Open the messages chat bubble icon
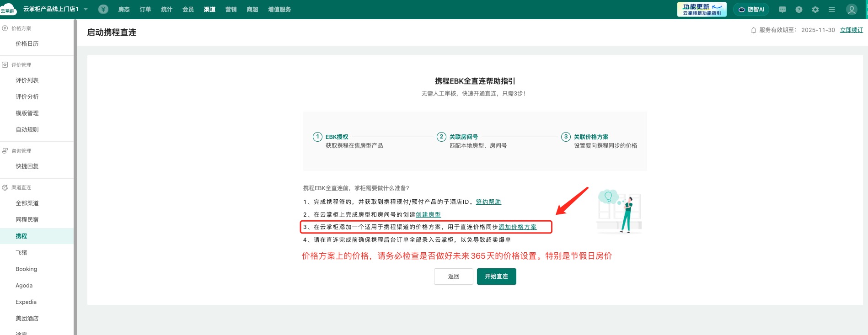Image resolution: width=868 pixels, height=335 pixels. (782, 10)
